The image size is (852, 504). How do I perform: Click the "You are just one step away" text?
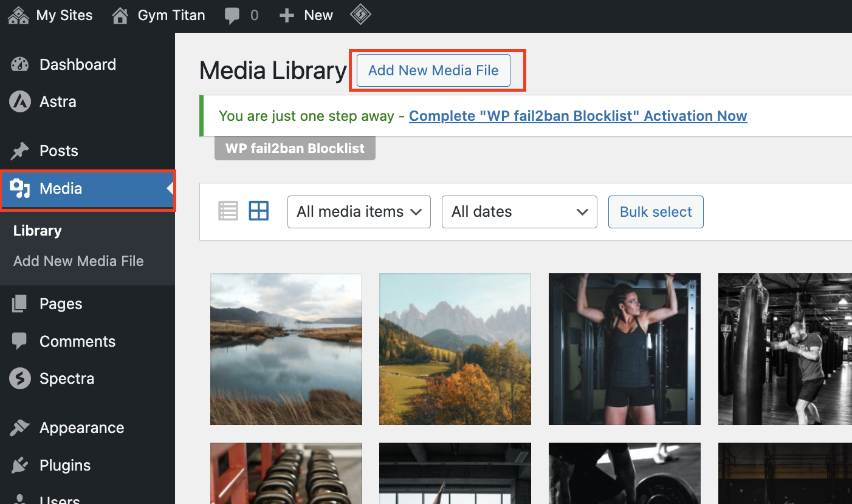point(306,116)
